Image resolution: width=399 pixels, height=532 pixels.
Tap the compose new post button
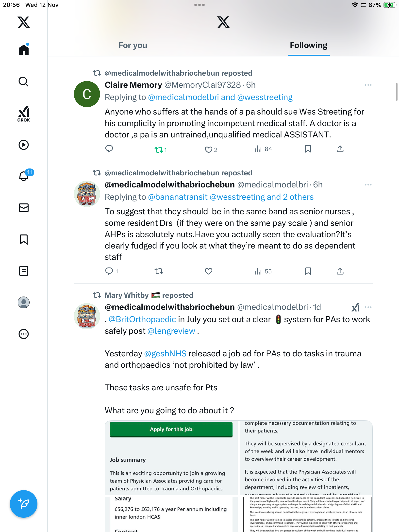pyautogui.click(x=24, y=504)
